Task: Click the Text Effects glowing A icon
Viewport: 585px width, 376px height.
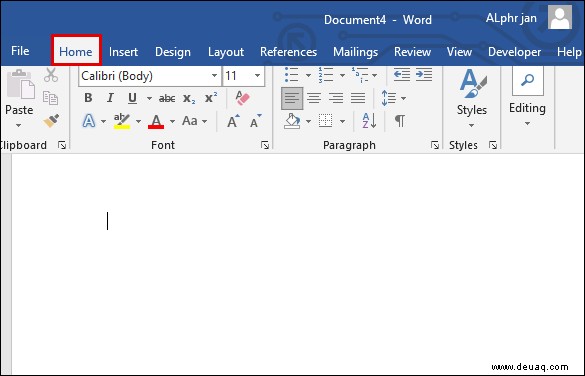Action: pos(89,121)
